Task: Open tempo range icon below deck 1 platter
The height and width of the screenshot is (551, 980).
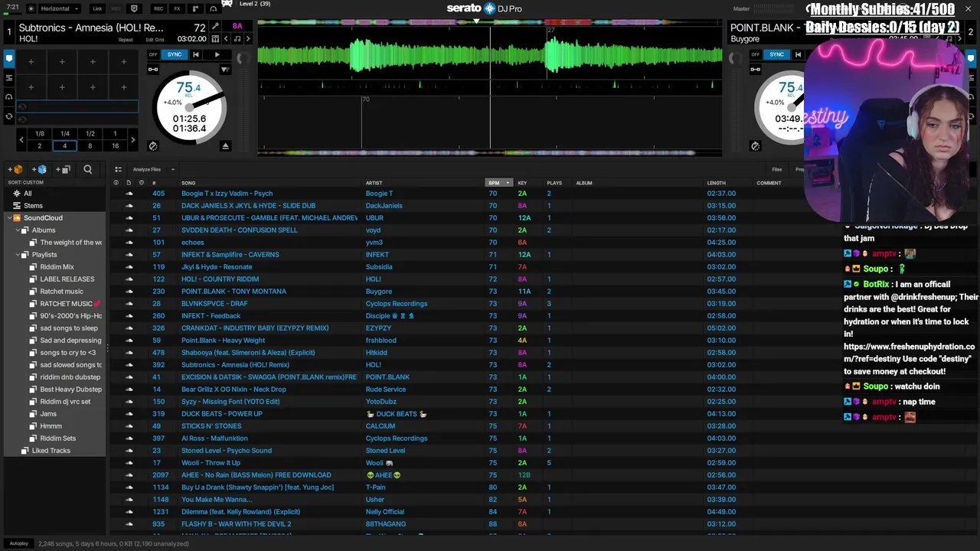Action: pos(153,146)
